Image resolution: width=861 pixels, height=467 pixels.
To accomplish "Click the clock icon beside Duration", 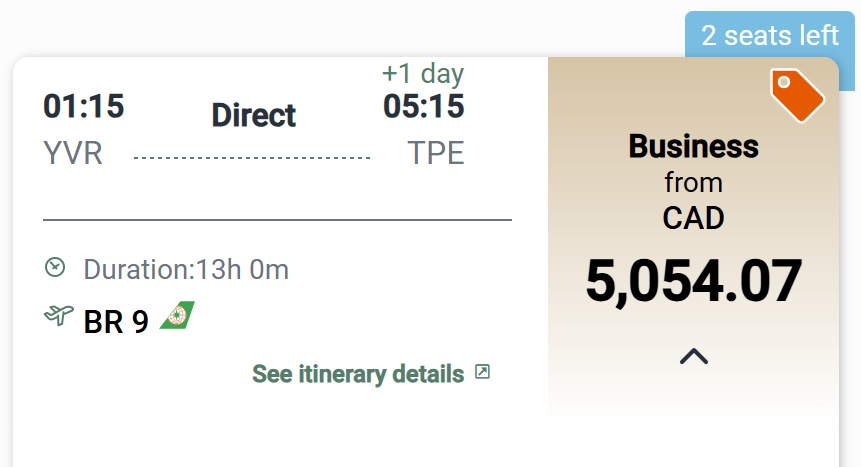I will [56, 267].
